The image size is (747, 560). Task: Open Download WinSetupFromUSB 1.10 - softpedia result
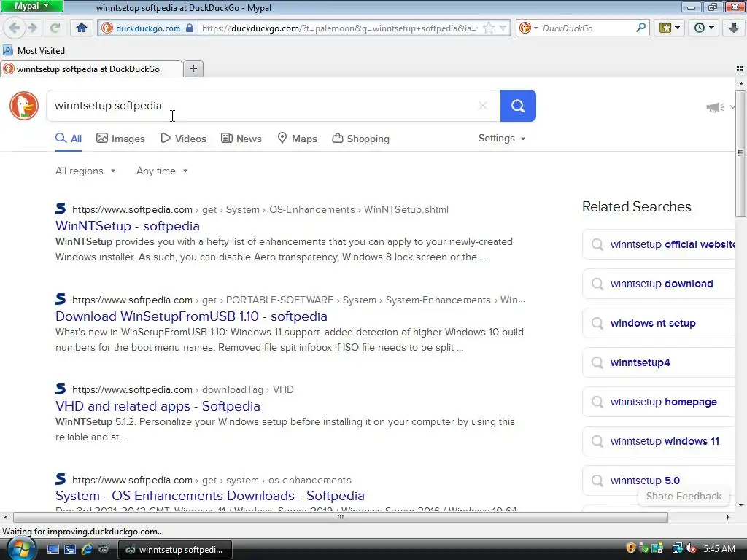(x=191, y=316)
